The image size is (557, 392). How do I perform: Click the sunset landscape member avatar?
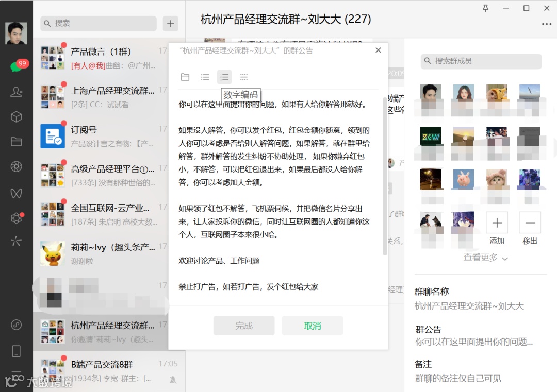click(464, 138)
